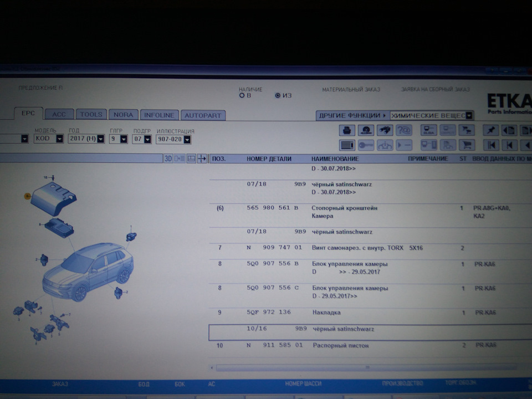This screenshot has width=532, height=399.
Task: Open the ХИМИЧЕСКИЕ ВЕЩЕСТВА dropdown
Action: 469,116
